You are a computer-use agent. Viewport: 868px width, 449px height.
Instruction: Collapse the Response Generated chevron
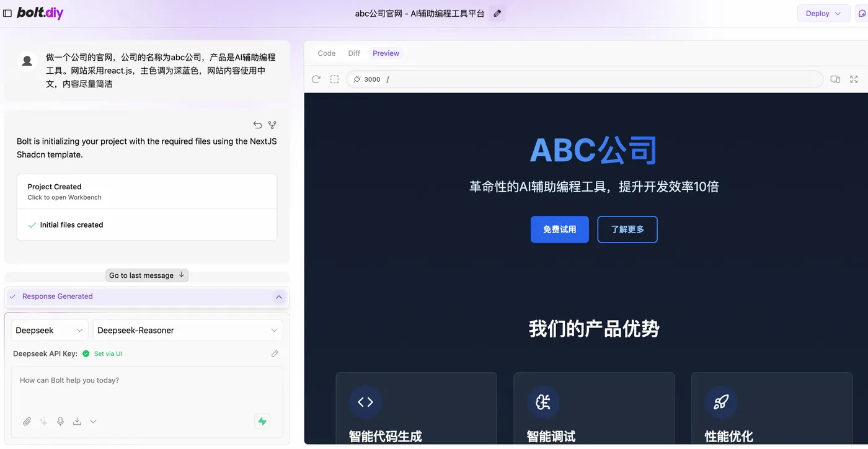[x=279, y=297]
